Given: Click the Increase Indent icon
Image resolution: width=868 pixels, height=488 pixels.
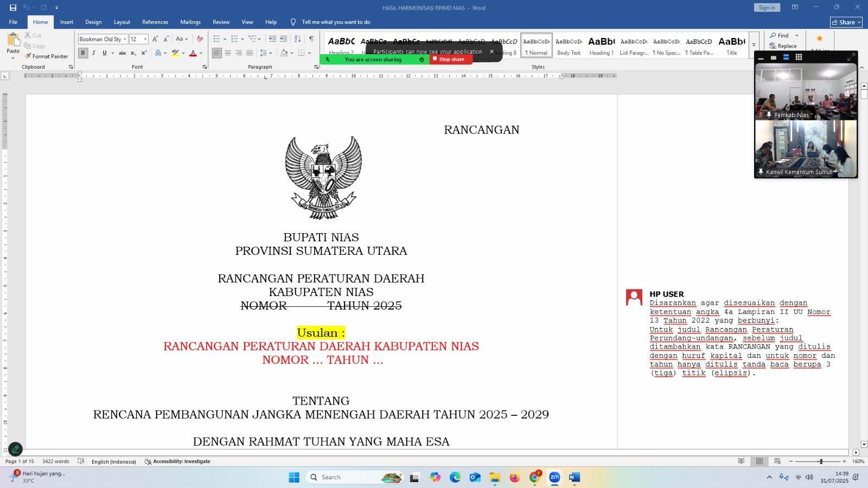Looking at the screenshot, I should click(x=283, y=39).
